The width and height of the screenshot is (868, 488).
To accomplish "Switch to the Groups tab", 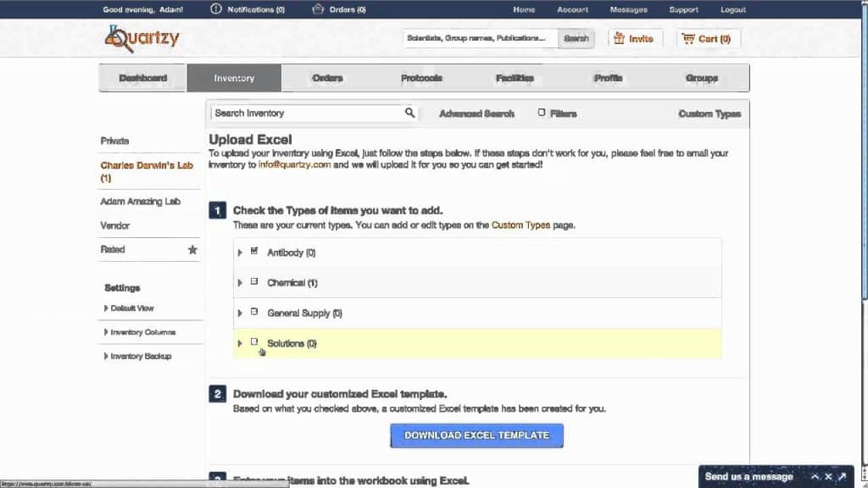I will tap(702, 78).
